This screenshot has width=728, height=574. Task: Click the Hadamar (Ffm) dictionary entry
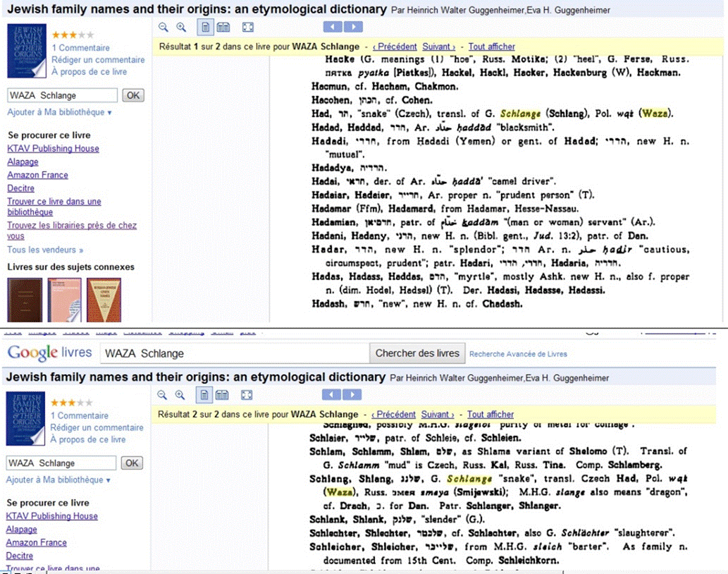[x=445, y=209]
